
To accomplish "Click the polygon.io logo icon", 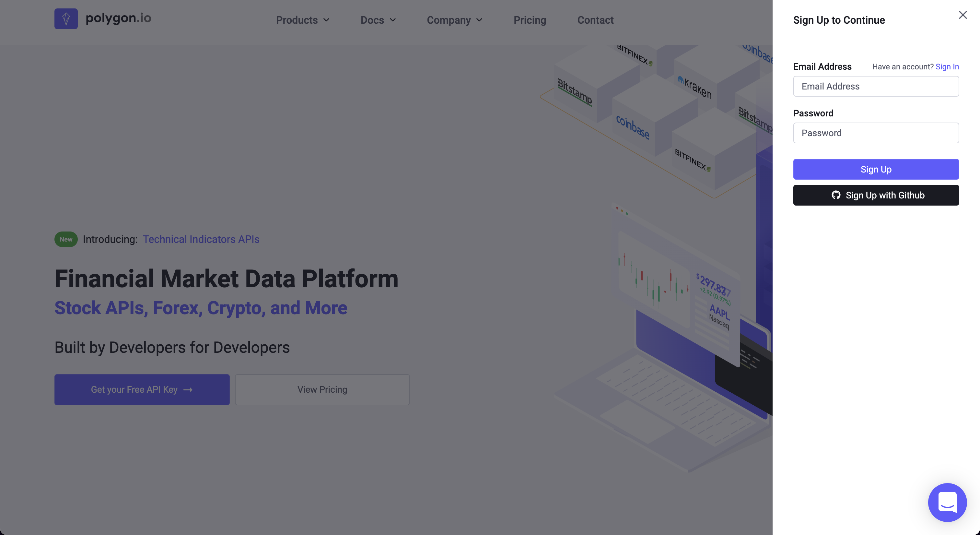I will (x=66, y=19).
